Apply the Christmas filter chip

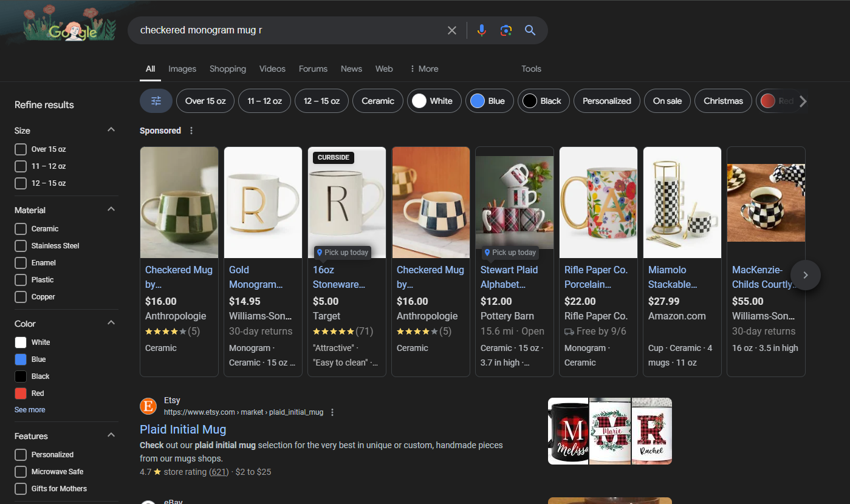(x=723, y=101)
